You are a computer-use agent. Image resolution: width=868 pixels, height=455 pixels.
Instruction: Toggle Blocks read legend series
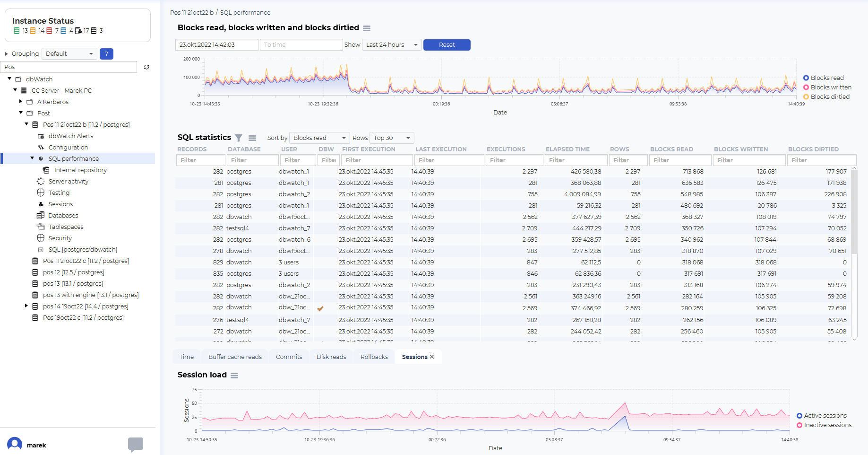823,78
